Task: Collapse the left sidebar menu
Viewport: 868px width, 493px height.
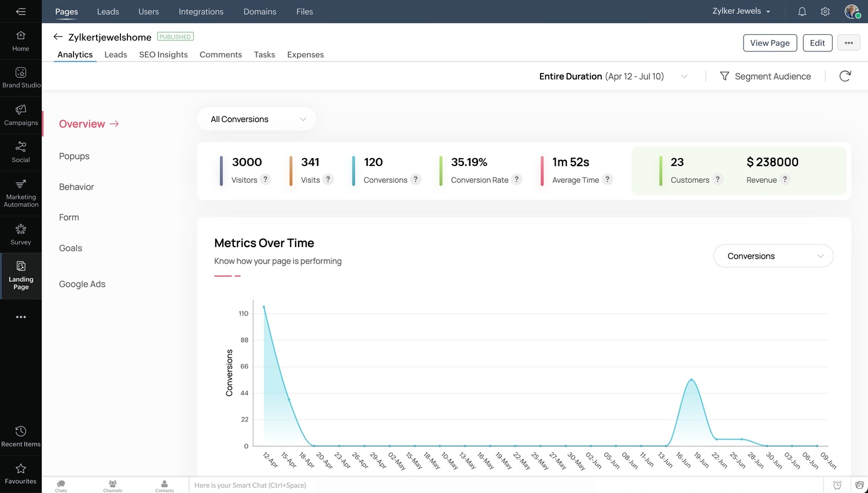Action: click(x=21, y=12)
